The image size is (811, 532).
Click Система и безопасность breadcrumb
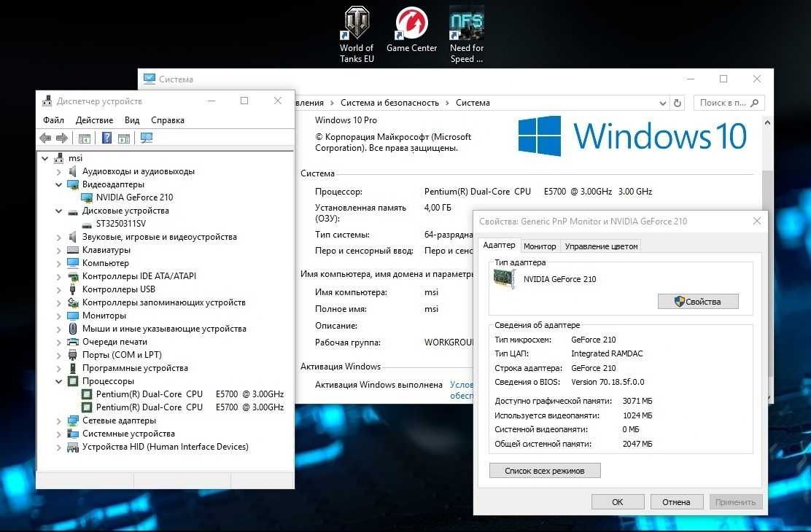389,103
